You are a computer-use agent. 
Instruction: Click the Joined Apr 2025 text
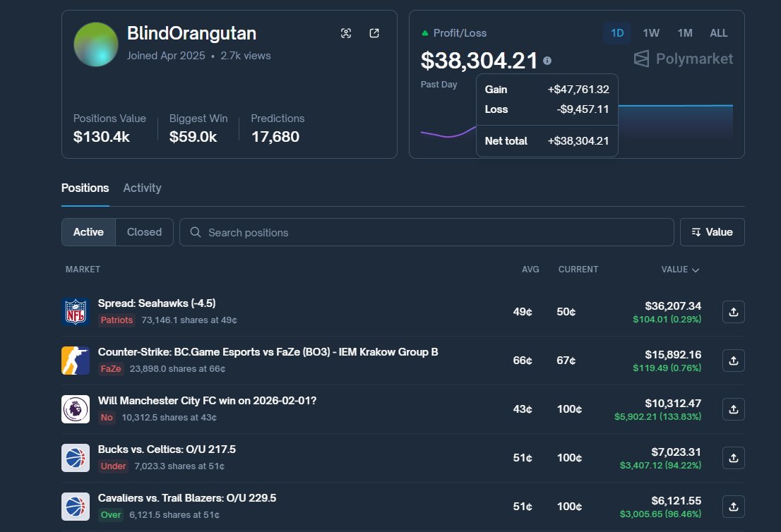[166, 56]
